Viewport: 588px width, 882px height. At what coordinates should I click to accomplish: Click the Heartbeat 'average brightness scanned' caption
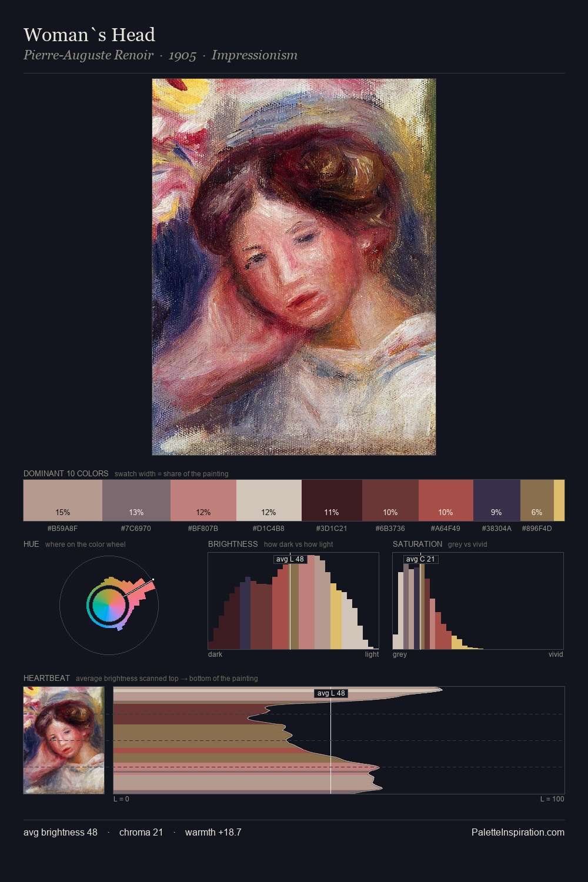[167, 679]
